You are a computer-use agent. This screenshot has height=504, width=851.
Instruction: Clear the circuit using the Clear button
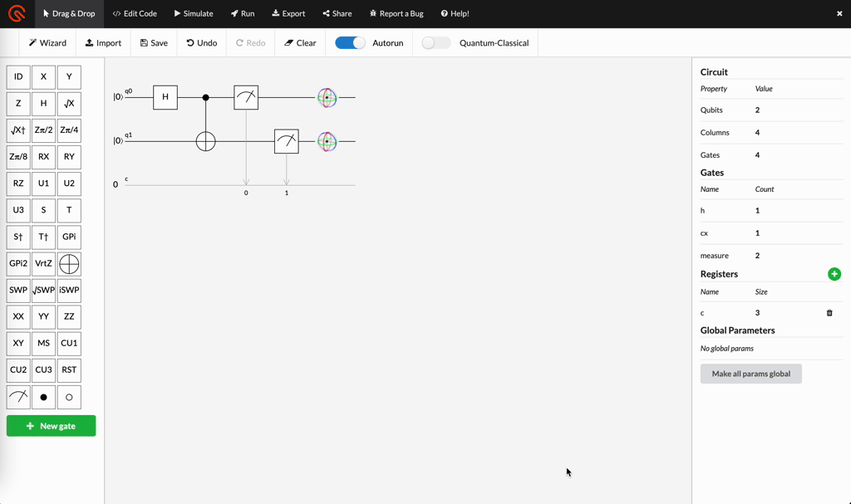tap(299, 42)
